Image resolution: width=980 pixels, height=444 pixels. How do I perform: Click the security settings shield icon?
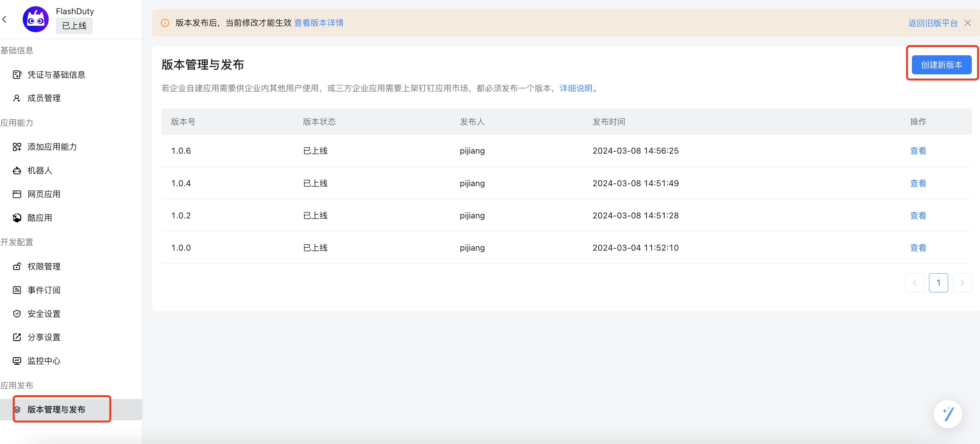pos(17,314)
